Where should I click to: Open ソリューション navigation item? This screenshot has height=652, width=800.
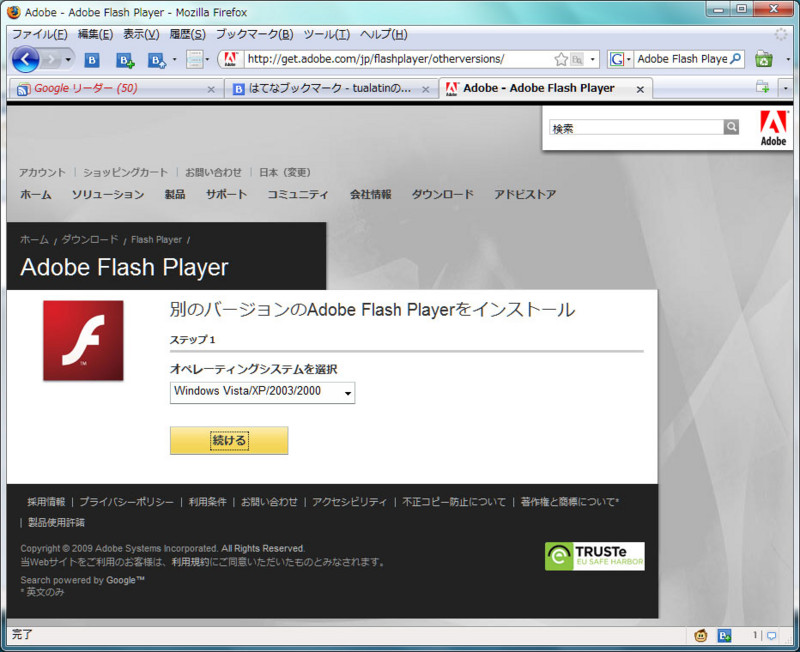pyautogui.click(x=108, y=194)
